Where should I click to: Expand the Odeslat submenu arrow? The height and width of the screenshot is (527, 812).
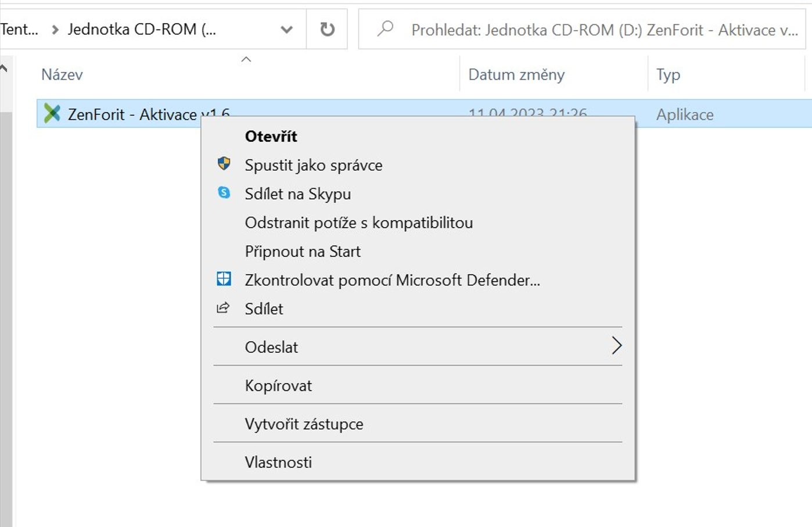pyautogui.click(x=616, y=346)
